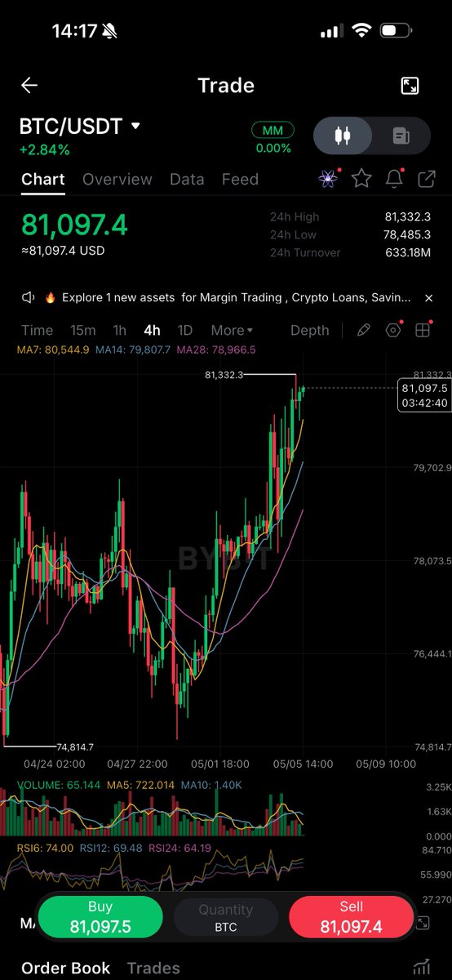Tap the MM margin badge

(x=273, y=131)
